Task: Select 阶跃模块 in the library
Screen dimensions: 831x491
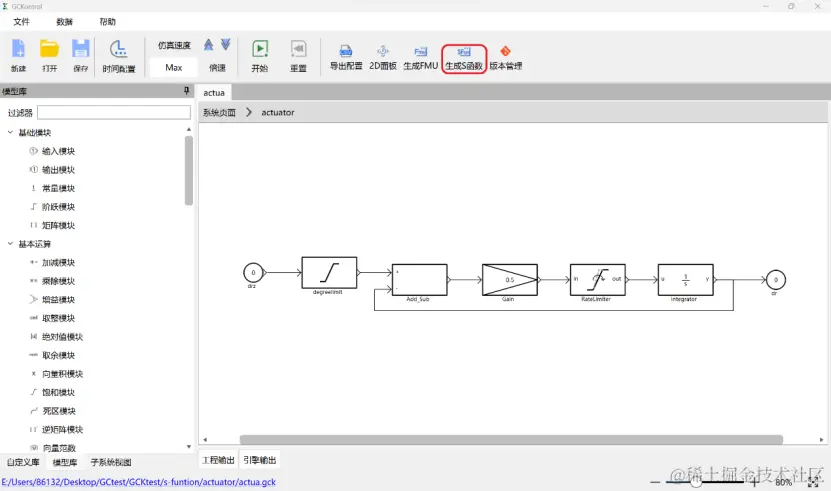Action: point(58,207)
